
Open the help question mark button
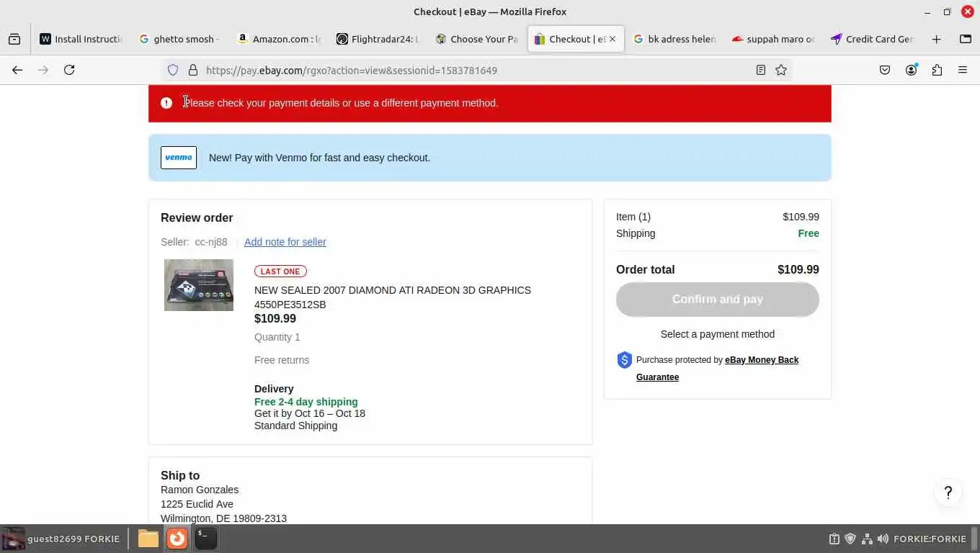pyautogui.click(x=948, y=493)
